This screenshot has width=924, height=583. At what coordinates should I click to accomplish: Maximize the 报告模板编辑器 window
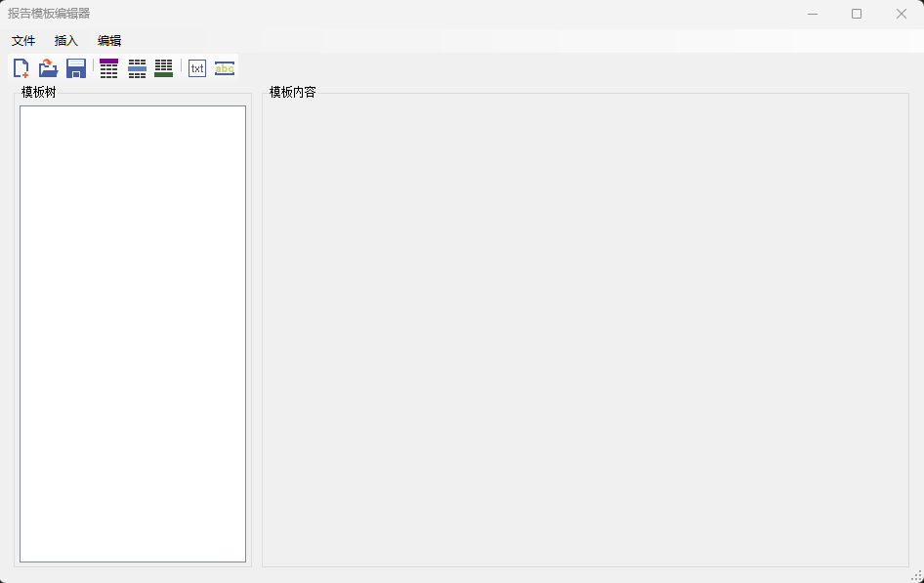point(857,14)
